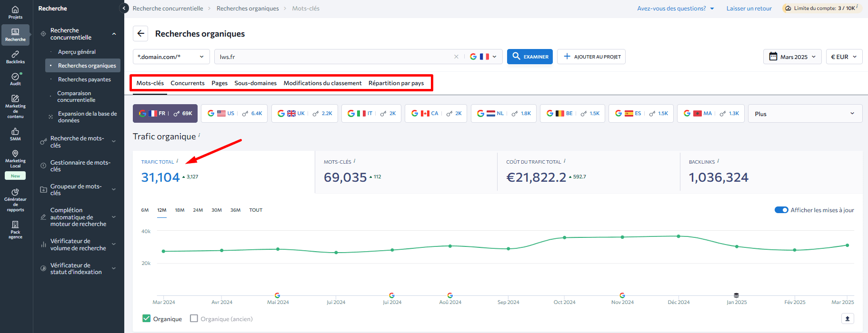Screen dimensions: 868x333
Task: Open Backlinks in the sidebar
Action: pyautogui.click(x=15, y=57)
